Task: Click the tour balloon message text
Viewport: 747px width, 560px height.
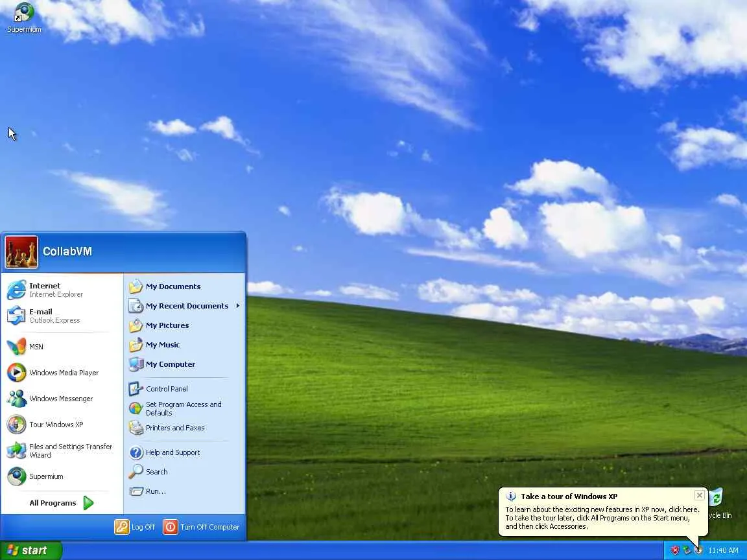Action: tap(602, 518)
